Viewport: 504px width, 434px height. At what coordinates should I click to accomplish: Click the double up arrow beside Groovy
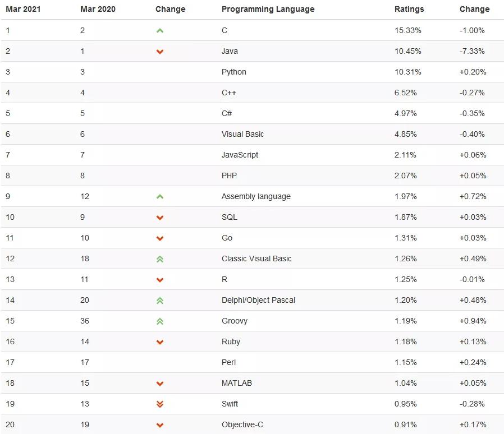[160, 321]
